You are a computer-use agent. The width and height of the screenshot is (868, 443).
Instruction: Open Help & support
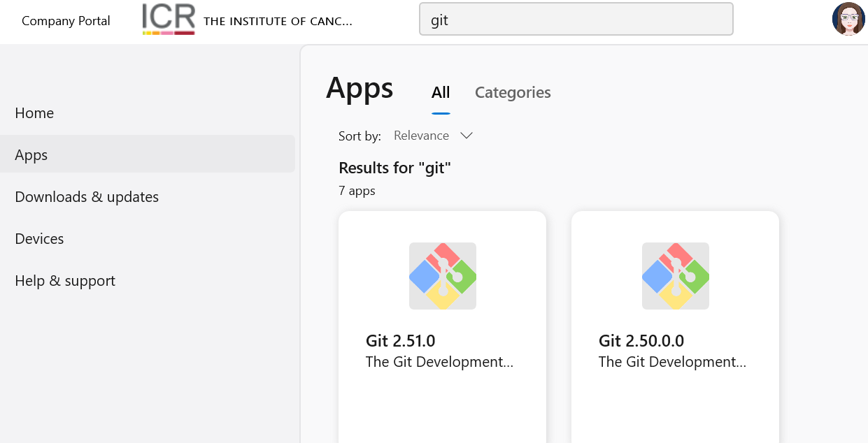[x=65, y=281]
